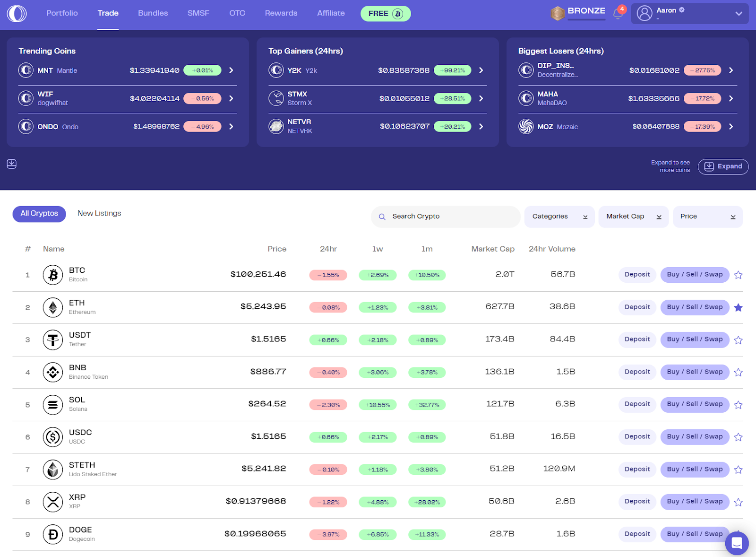Click the XRP coin icon
756x557 pixels.
[x=53, y=502]
